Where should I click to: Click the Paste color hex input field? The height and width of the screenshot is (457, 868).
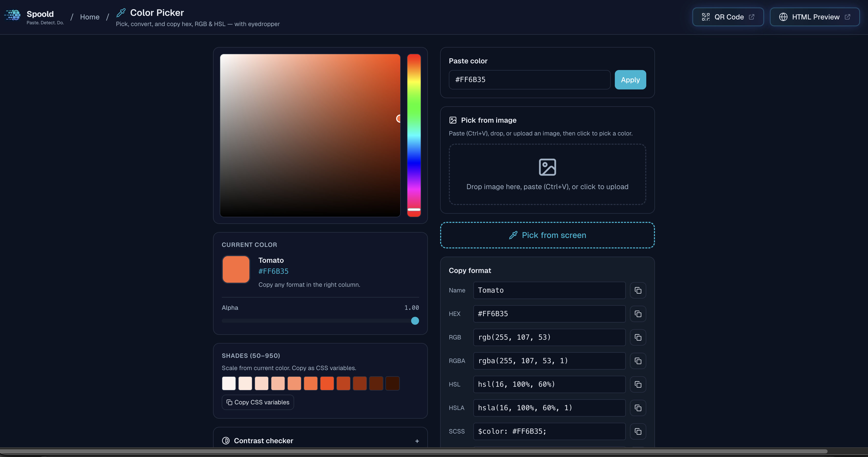point(529,80)
